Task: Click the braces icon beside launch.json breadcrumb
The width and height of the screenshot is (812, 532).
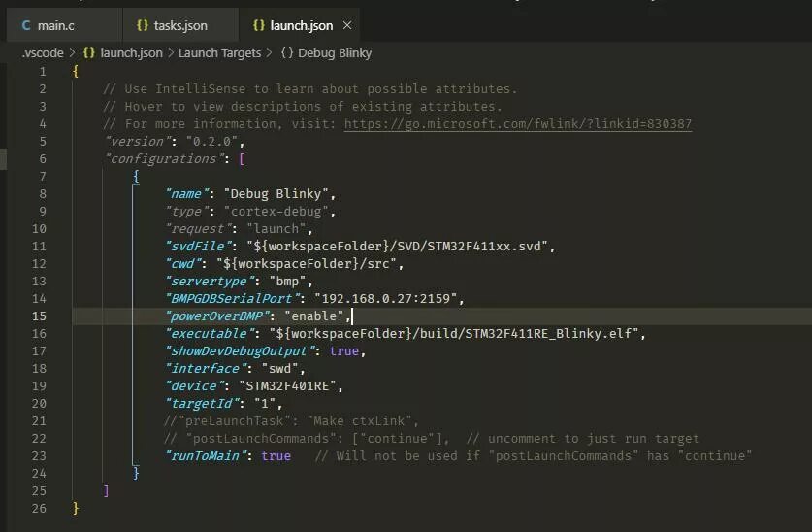Action: click(x=89, y=52)
